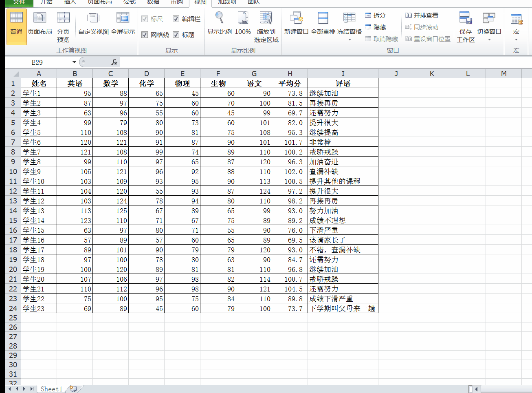
Task: Click comment cell 该请家长了
Action: click(343, 240)
